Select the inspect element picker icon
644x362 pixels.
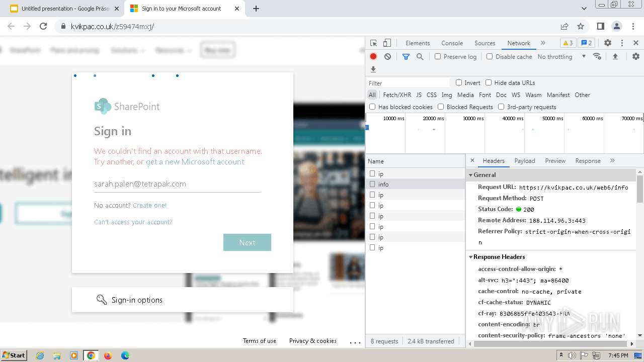click(x=373, y=43)
